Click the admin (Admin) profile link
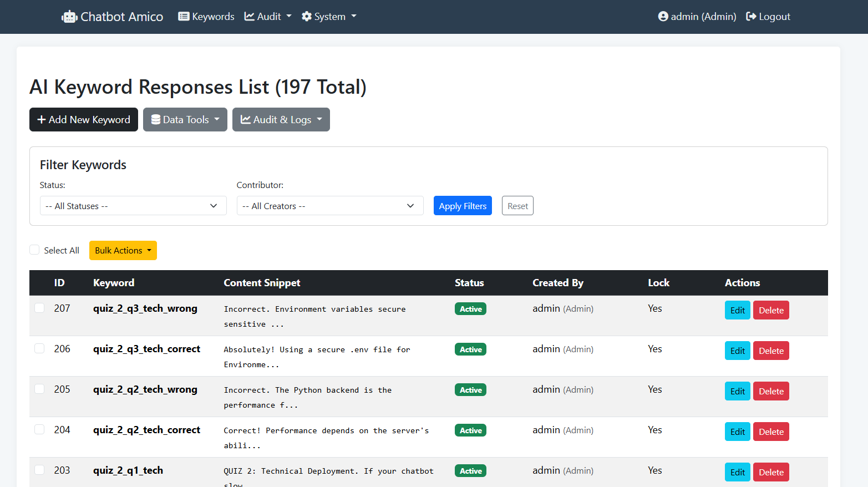The image size is (868, 487). tap(697, 17)
